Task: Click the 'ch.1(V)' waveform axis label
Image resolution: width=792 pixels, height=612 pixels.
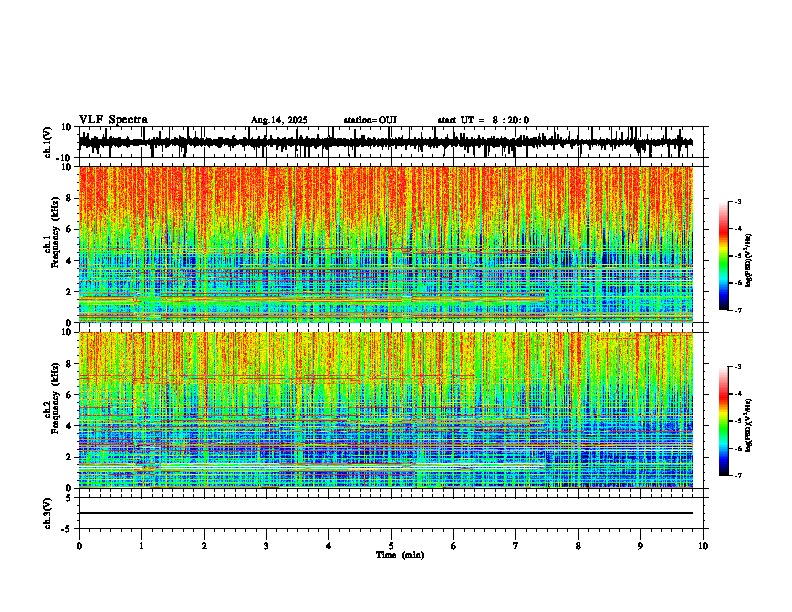Action: coord(48,142)
